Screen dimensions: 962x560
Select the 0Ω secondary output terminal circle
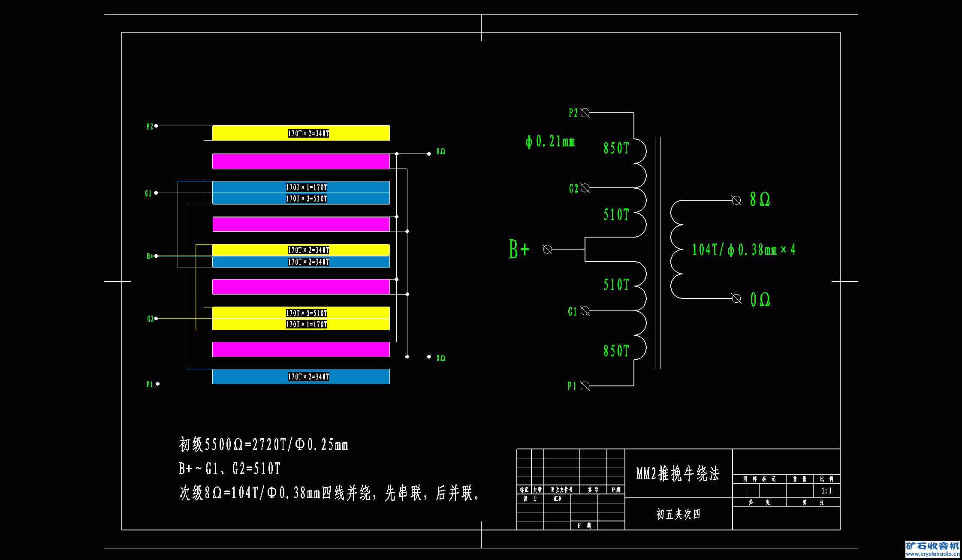click(736, 298)
